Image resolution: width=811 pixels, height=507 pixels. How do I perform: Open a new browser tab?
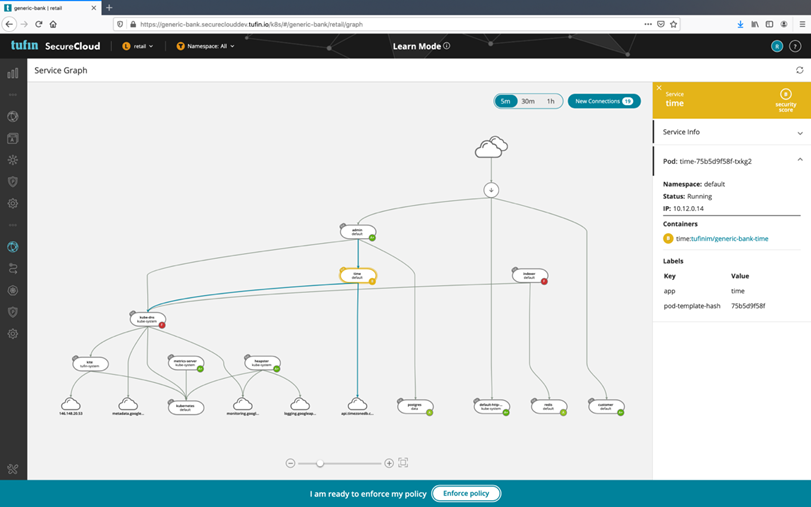click(x=109, y=8)
